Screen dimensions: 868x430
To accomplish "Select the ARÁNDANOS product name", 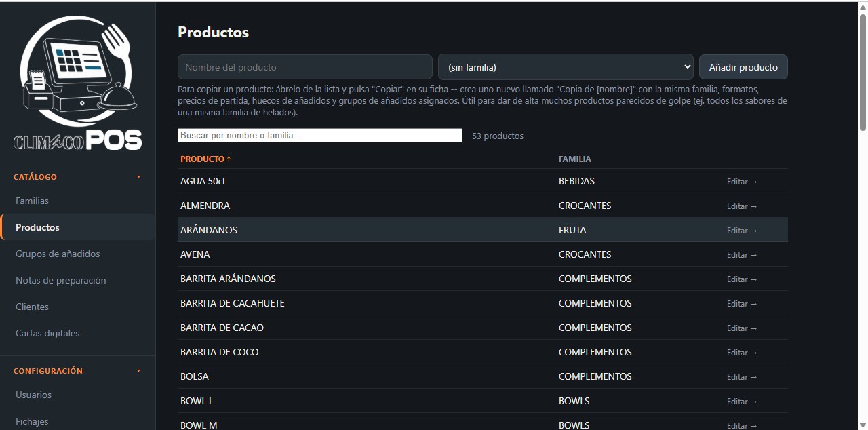I will click(209, 230).
